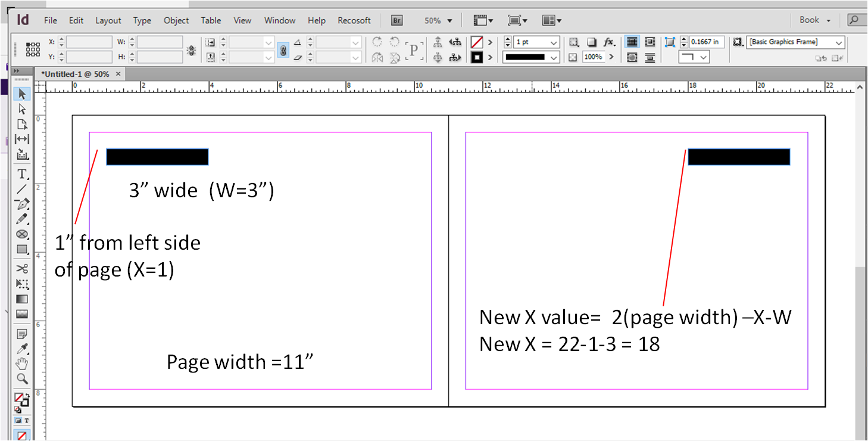Toggle No Text Wrap option
The width and height of the screenshot is (868, 441).
[632, 42]
